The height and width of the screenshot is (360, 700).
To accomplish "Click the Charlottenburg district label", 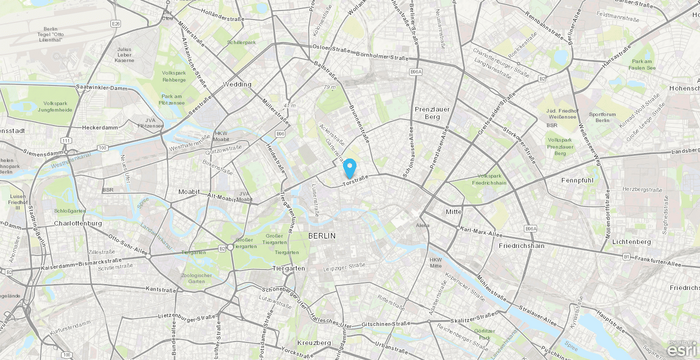I will pyautogui.click(x=78, y=223).
